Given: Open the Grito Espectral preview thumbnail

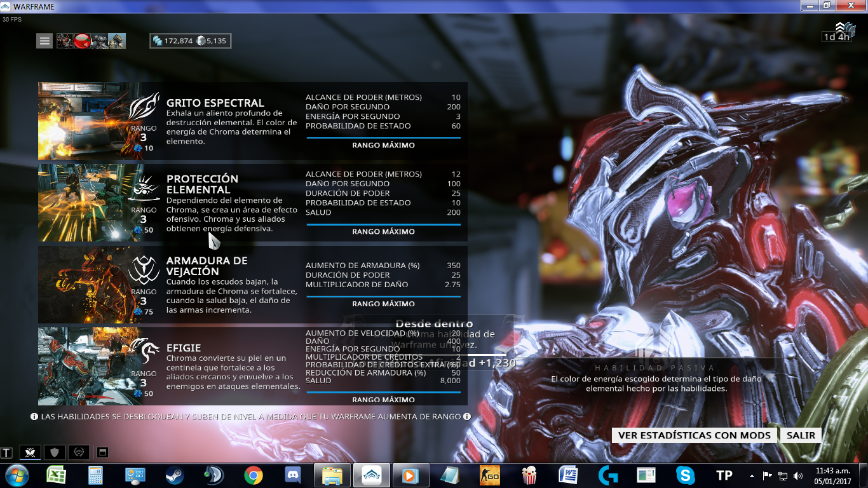Looking at the screenshot, I should click(83, 121).
